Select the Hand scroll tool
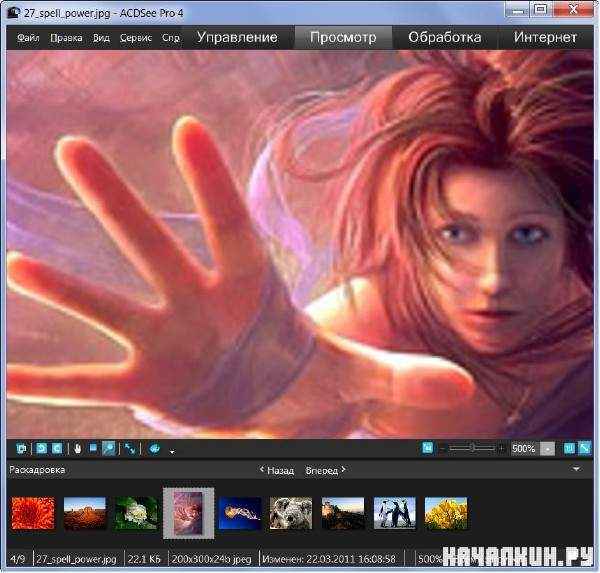The height and width of the screenshot is (573, 600). coord(78,449)
